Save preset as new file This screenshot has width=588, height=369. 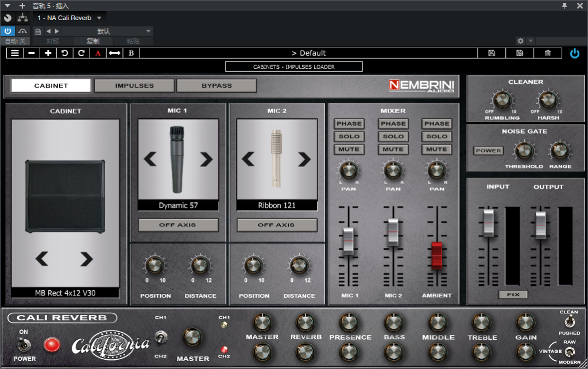tap(520, 53)
